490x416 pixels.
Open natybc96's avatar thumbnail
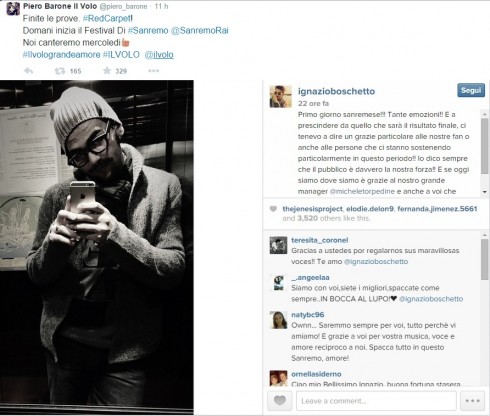point(278,320)
